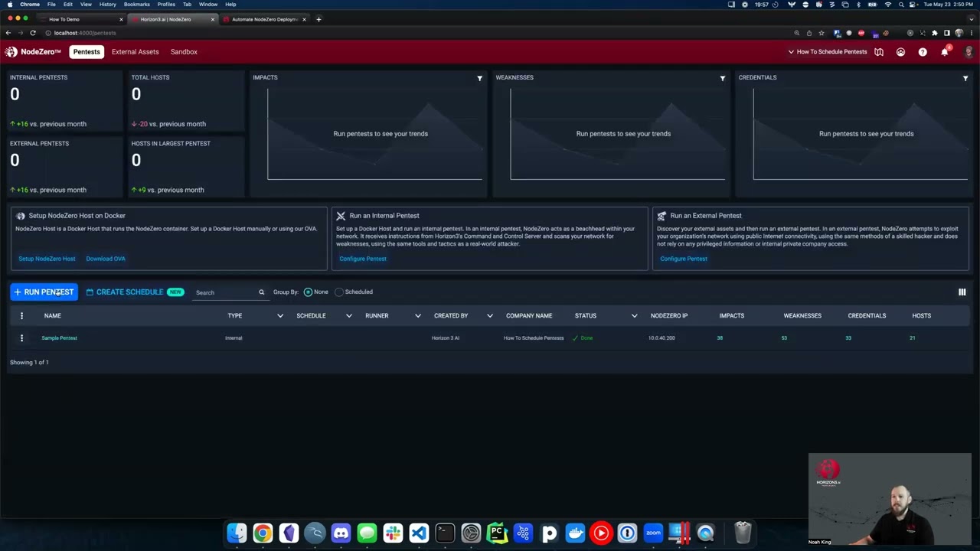Switch to the Sandbox tab
980x551 pixels.
click(184, 52)
